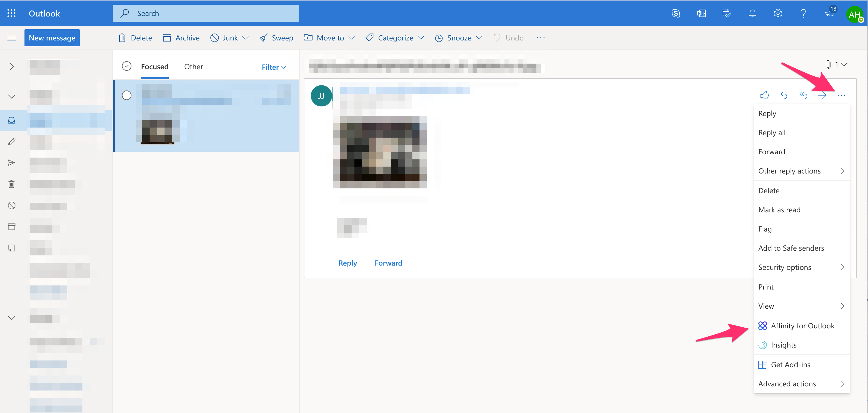This screenshot has height=413, width=868.
Task: Click inside the Search field
Action: click(x=205, y=13)
